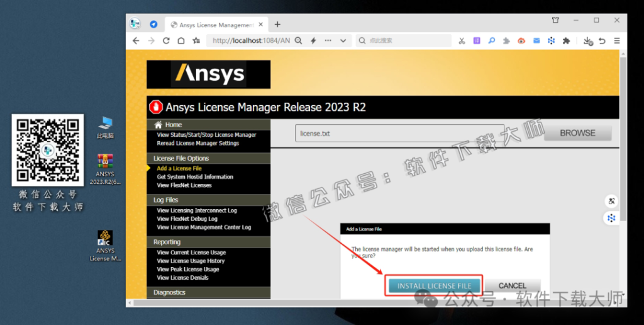The image size is (644, 325).
Task: Open View License Management Center Log
Action: point(204,227)
